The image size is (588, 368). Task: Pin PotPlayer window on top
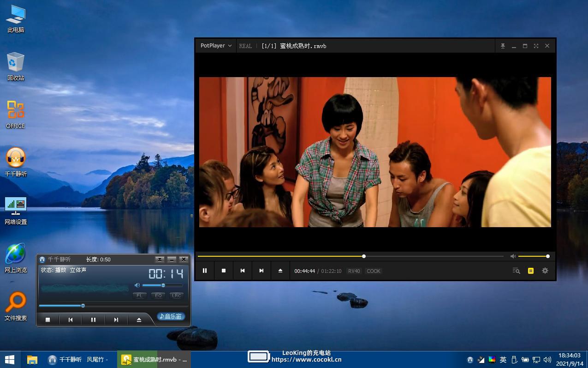click(503, 46)
